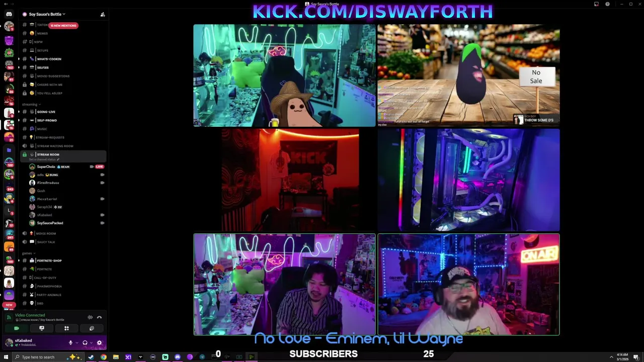644x362 pixels.
Task: Open Steam from the taskbar
Action: (x=91, y=357)
